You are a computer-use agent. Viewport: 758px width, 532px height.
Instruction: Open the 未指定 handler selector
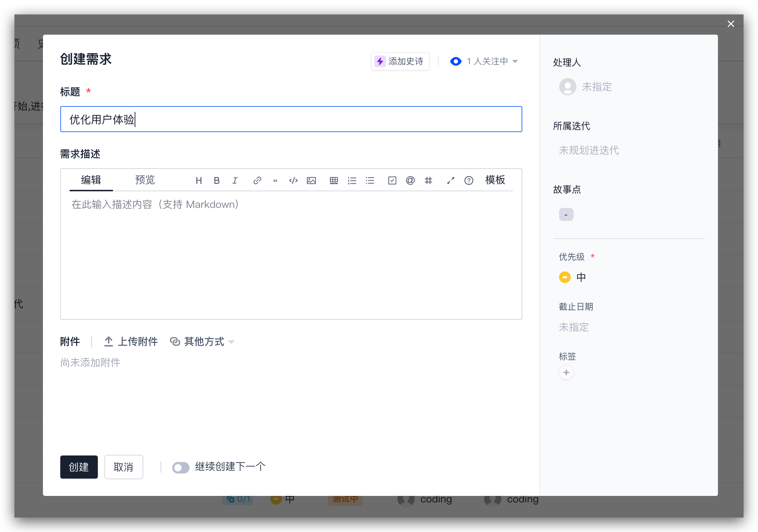point(597,87)
